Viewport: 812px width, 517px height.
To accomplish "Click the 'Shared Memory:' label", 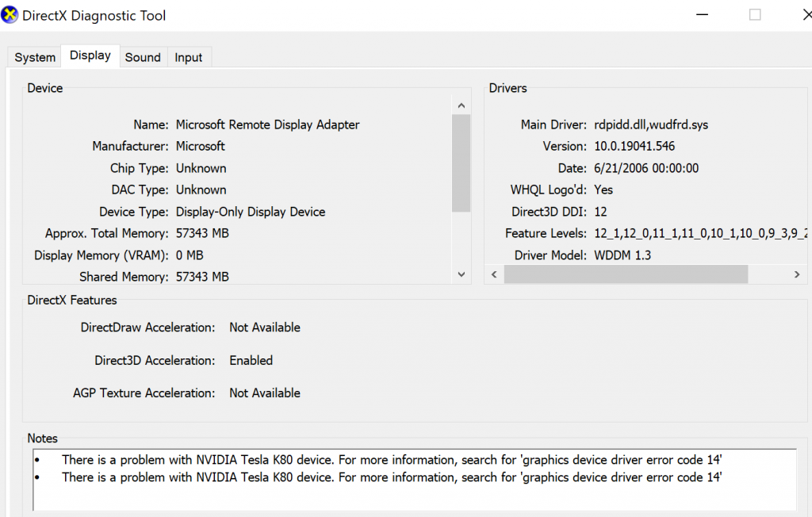I will (x=124, y=278).
